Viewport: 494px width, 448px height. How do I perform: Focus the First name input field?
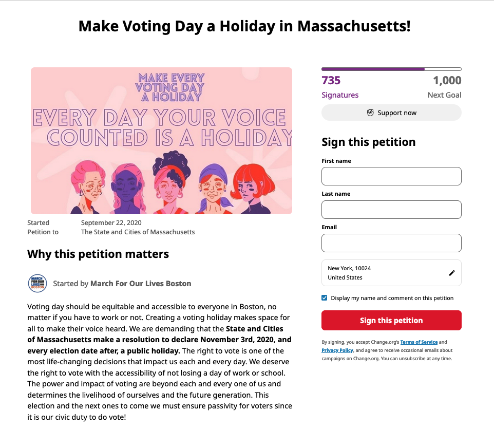[x=391, y=176]
